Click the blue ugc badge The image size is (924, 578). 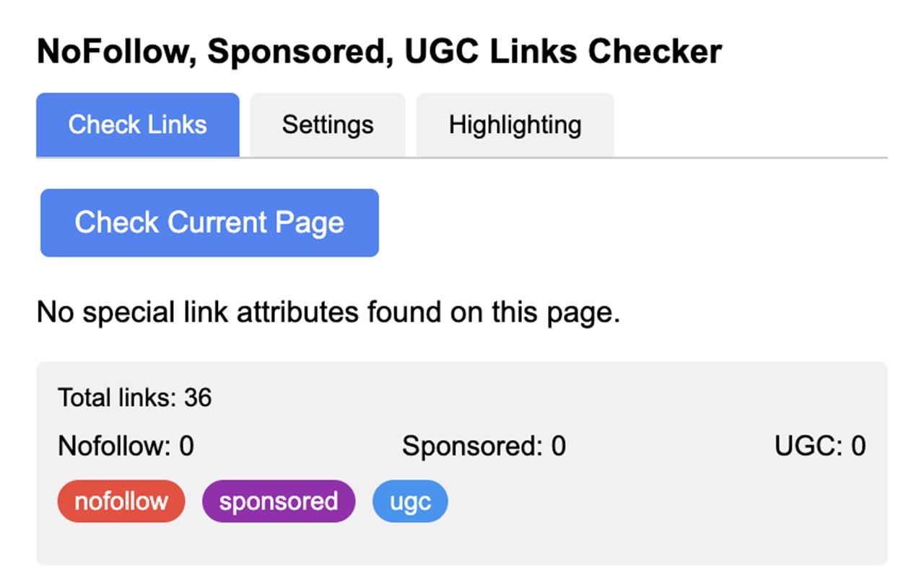[410, 501]
